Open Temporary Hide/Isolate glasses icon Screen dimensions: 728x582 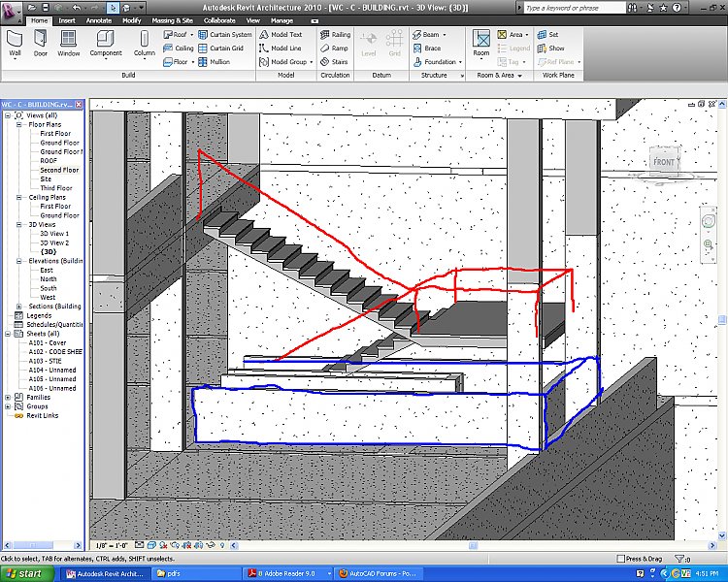[x=210, y=545]
